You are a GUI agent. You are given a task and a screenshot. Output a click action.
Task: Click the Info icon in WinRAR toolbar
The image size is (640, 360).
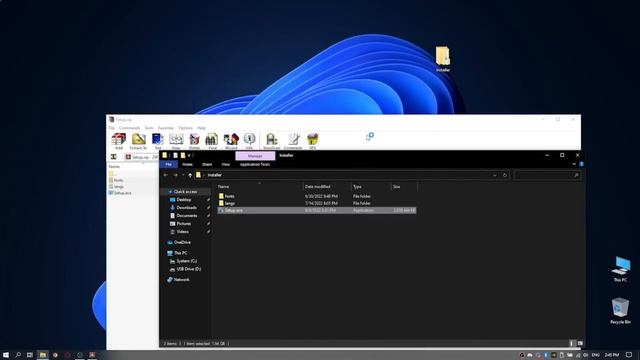coord(249,141)
